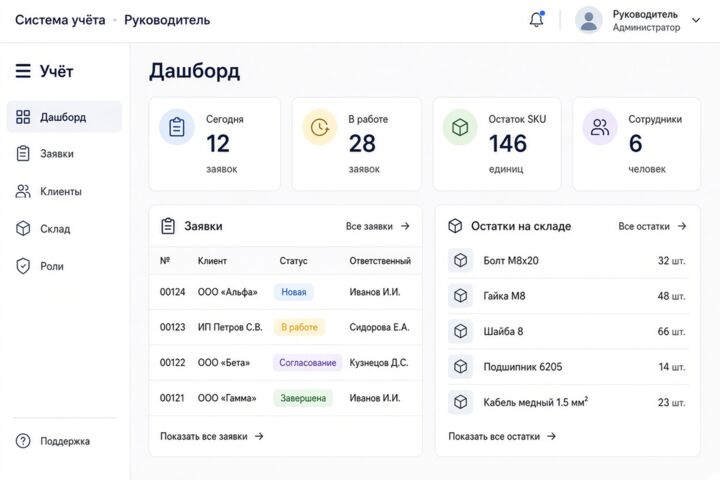Image resolution: width=720 pixels, height=480 pixels.
Task: Click the arrow after Показать все заявки
Action: (259, 436)
